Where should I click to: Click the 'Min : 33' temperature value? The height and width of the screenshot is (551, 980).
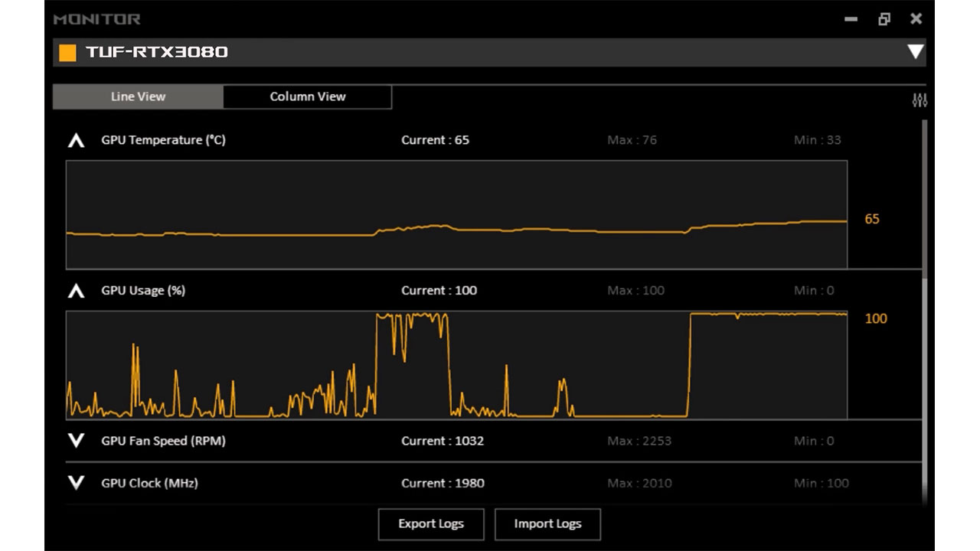pyautogui.click(x=817, y=140)
